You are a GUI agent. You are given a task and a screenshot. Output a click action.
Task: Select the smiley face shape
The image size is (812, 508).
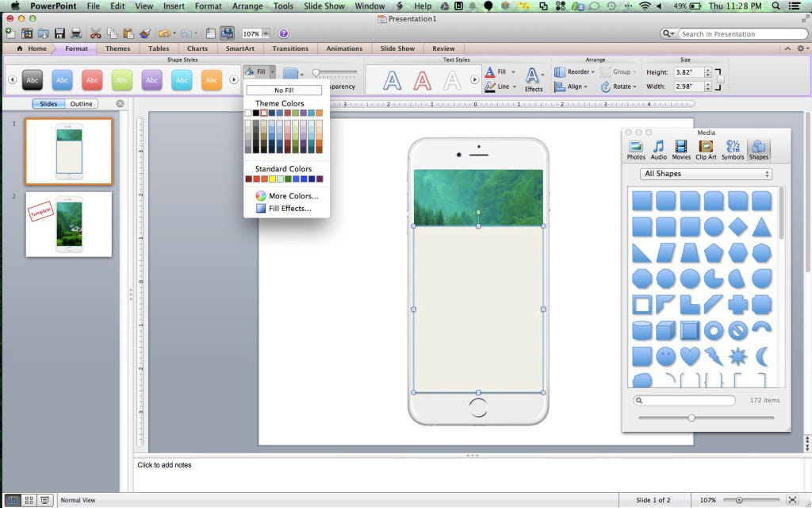[665, 356]
